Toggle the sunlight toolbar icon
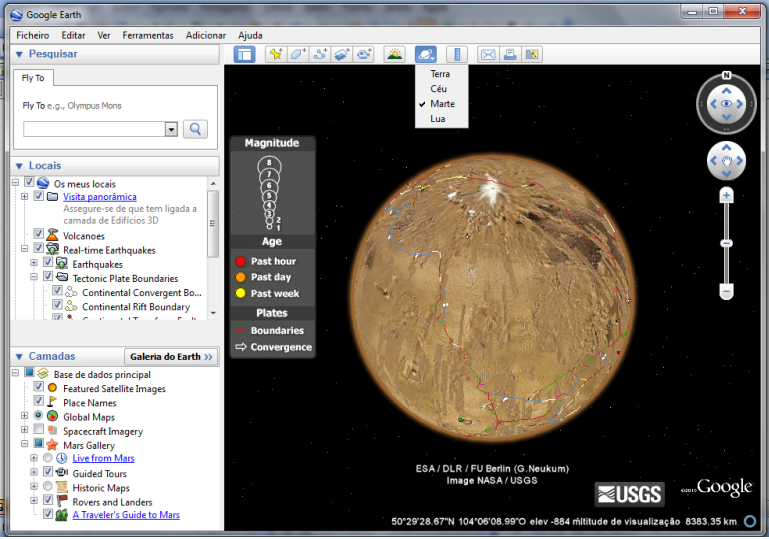This screenshot has width=769, height=539. pyautogui.click(x=395, y=54)
